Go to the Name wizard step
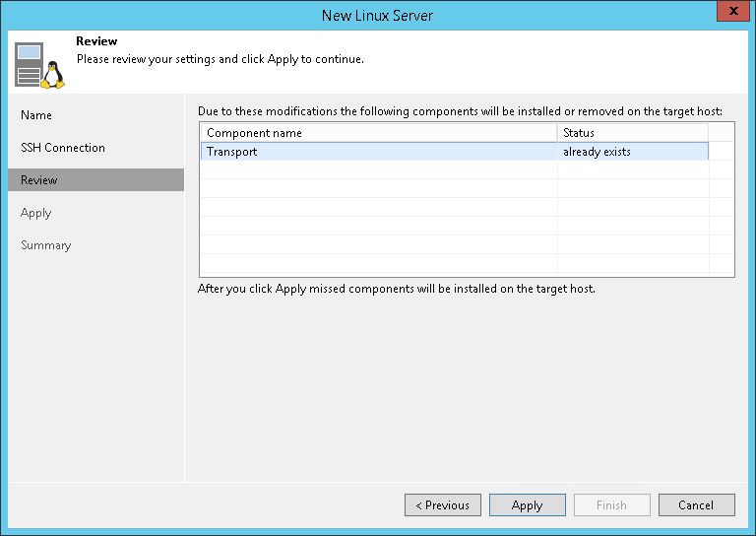This screenshot has width=756, height=536. [36, 115]
